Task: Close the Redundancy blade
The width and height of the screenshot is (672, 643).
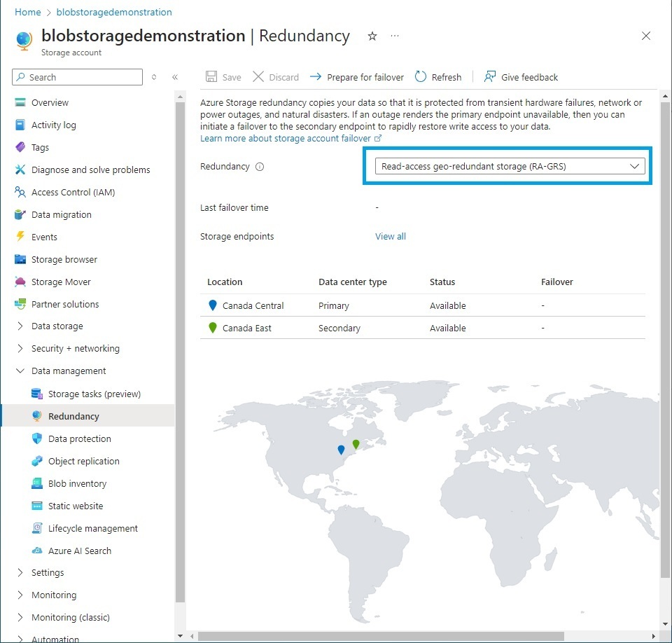Action: pos(646,36)
